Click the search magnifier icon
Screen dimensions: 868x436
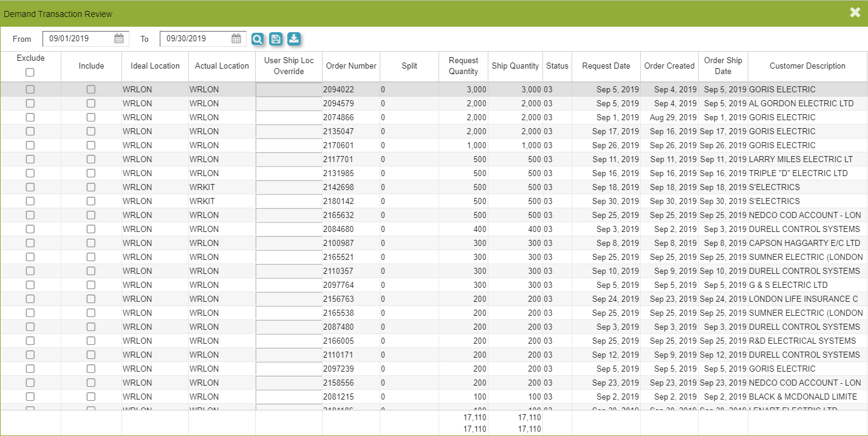point(258,39)
